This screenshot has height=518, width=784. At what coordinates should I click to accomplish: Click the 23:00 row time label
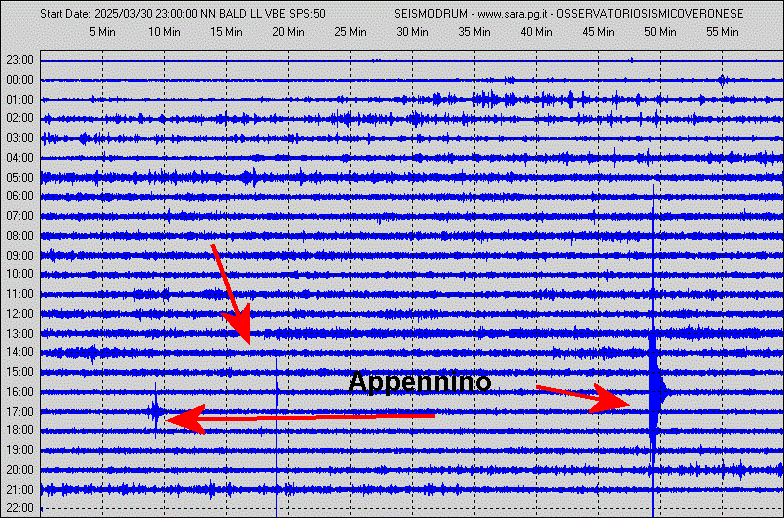point(20,60)
